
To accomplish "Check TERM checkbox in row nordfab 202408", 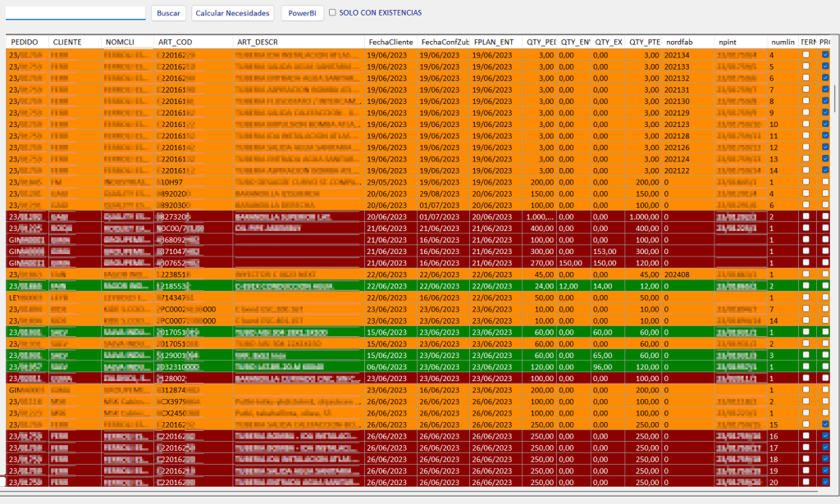I will [x=806, y=273].
